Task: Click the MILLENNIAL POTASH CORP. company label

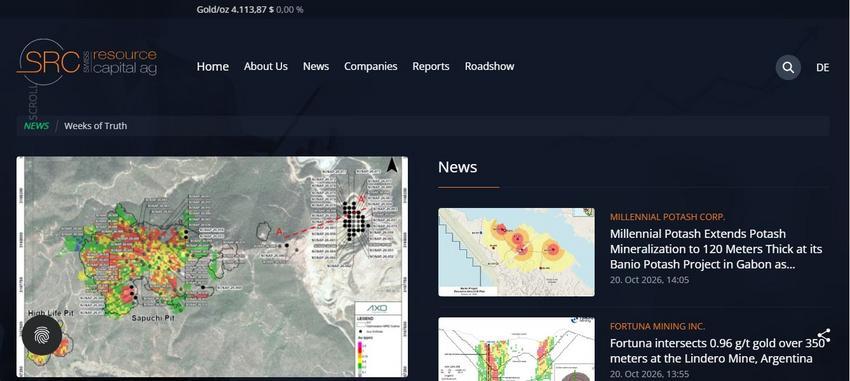Action: pos(667,217)
